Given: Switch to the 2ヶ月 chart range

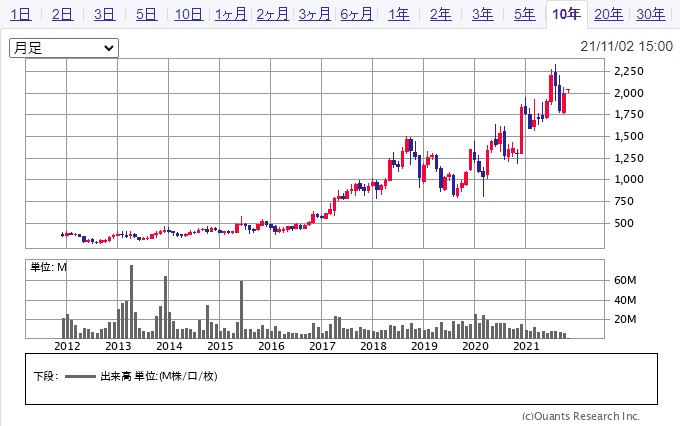Looking at the screenshot, I should 272,14.
